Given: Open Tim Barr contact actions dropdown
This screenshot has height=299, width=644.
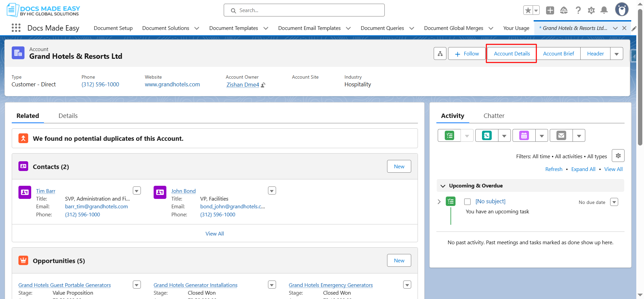Looking at the screenshot, I should [137, 191].
